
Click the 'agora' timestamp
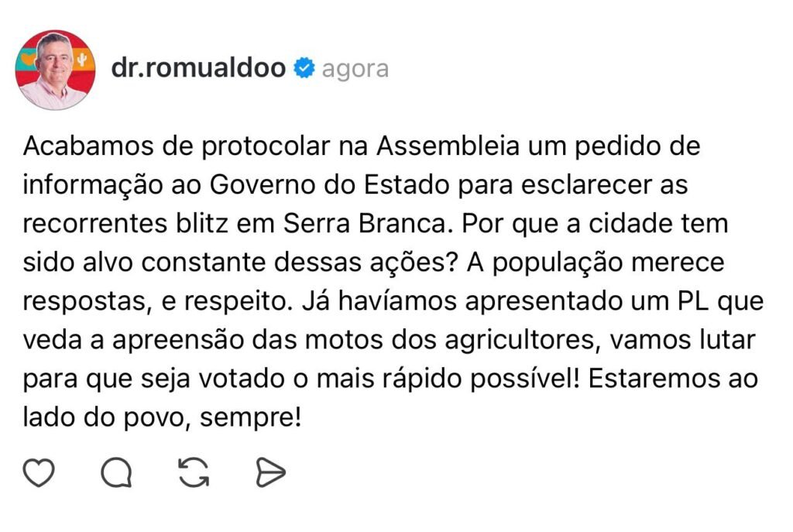point(355,70)
